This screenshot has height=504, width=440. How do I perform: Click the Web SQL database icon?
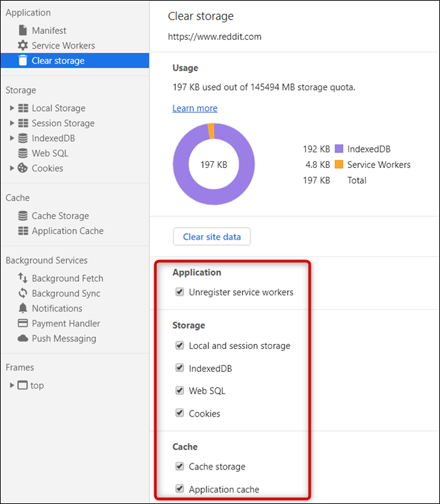tap(23, 153)
